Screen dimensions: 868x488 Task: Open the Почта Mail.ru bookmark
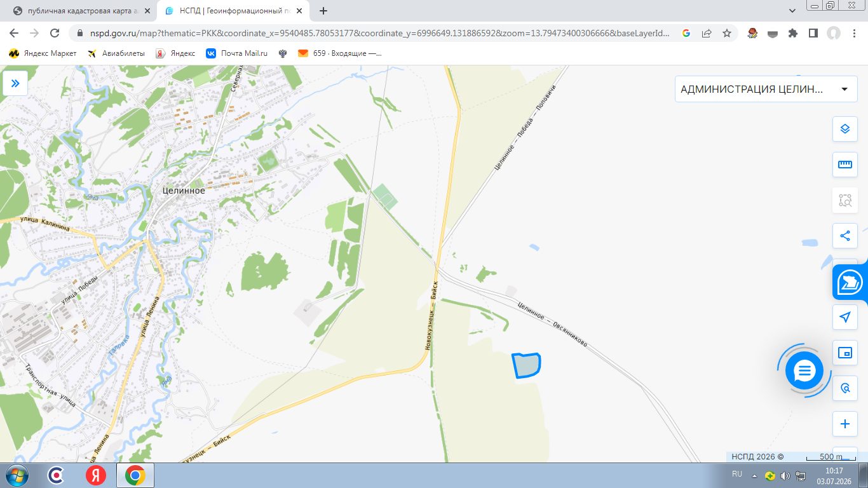pos(236,53)
